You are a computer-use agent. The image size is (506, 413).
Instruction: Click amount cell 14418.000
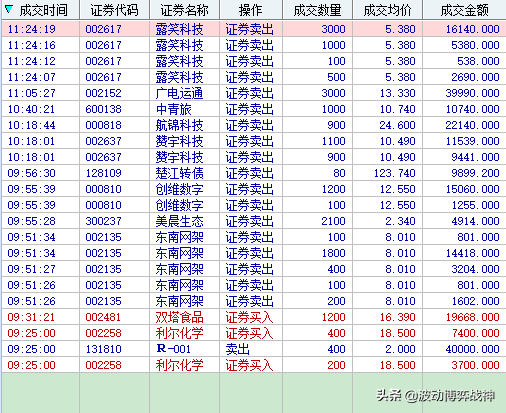(x=472, y=253)
